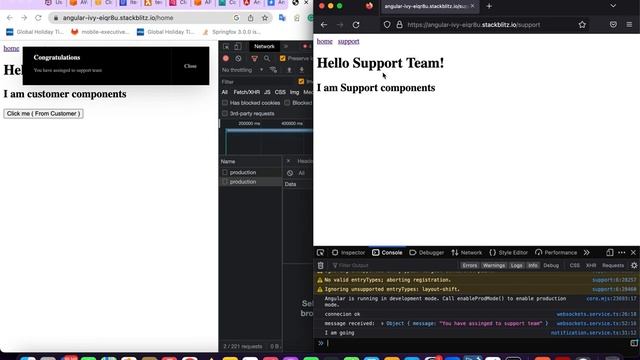Viewport: 640px width, 360px height.
Task: Open the Firefox DevTools three-dot options menu
Action: [622, 253]
